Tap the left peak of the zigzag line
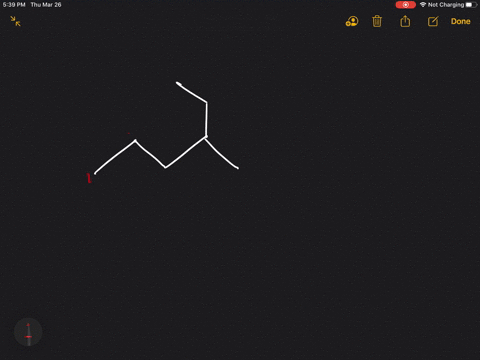The width and height of the screenshot is (480, 360). click(x=135, y=141)
